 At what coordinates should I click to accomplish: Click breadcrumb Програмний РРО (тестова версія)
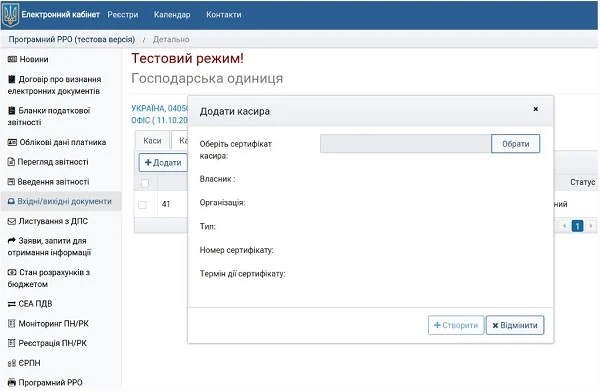tap(72, 39)
